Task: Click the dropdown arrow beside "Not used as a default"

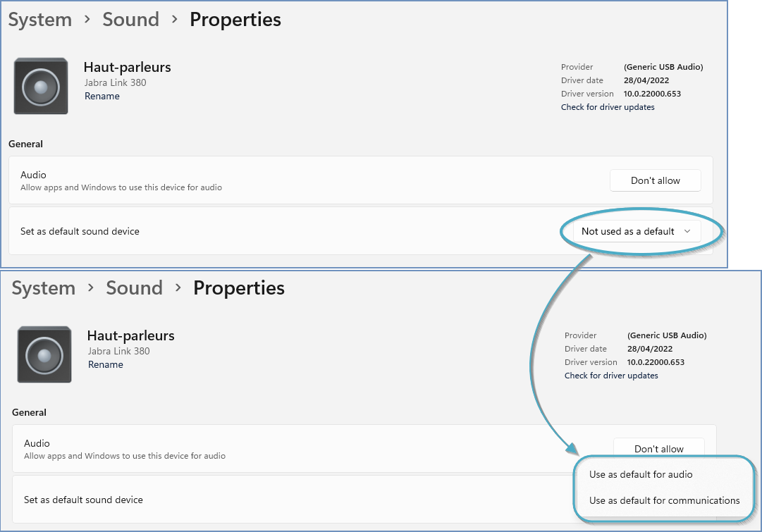Action: pos(687,231)
